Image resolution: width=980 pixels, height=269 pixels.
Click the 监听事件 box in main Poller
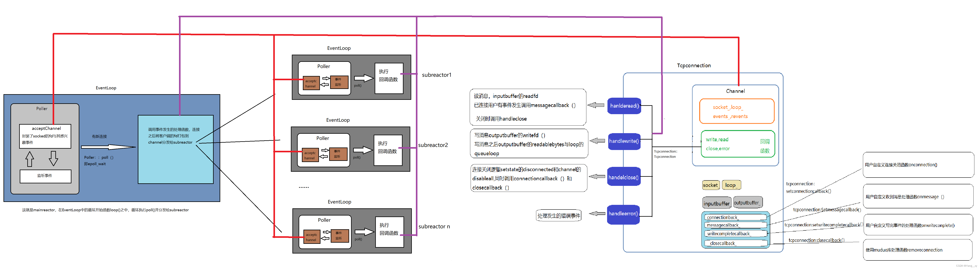click(45, 176)
